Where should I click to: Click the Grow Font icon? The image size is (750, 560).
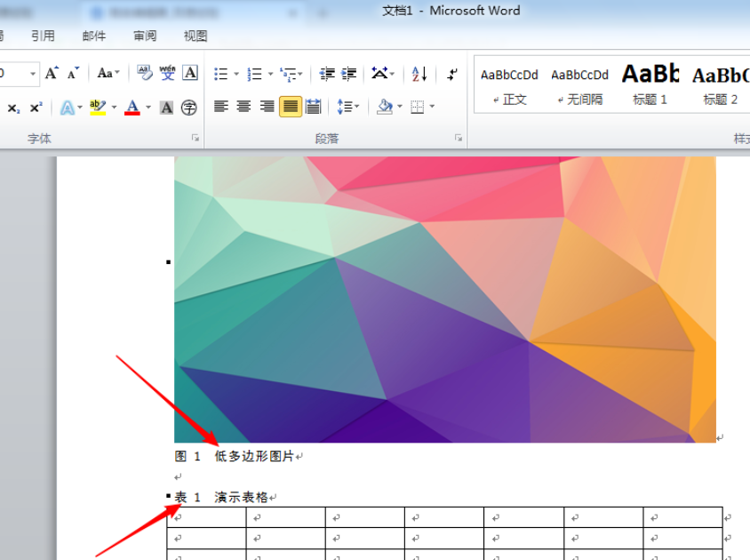click(52, 73)
